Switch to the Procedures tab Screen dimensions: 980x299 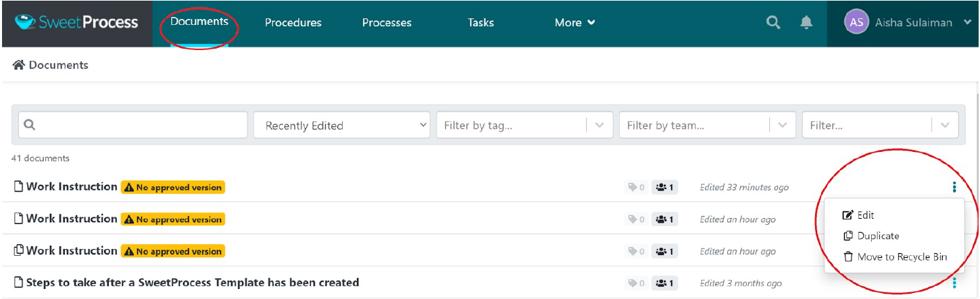point(293,23)
